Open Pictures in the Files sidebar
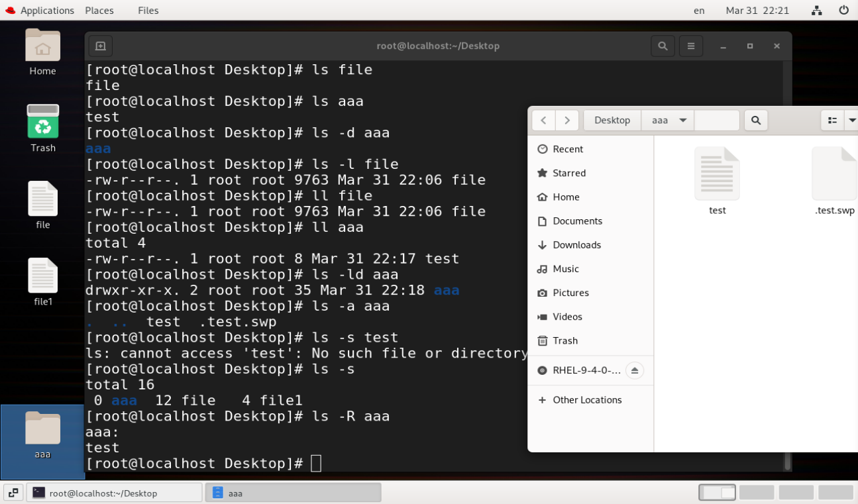Screen dimensions: 858x504 pyautogui.click(x=590, y=292)
